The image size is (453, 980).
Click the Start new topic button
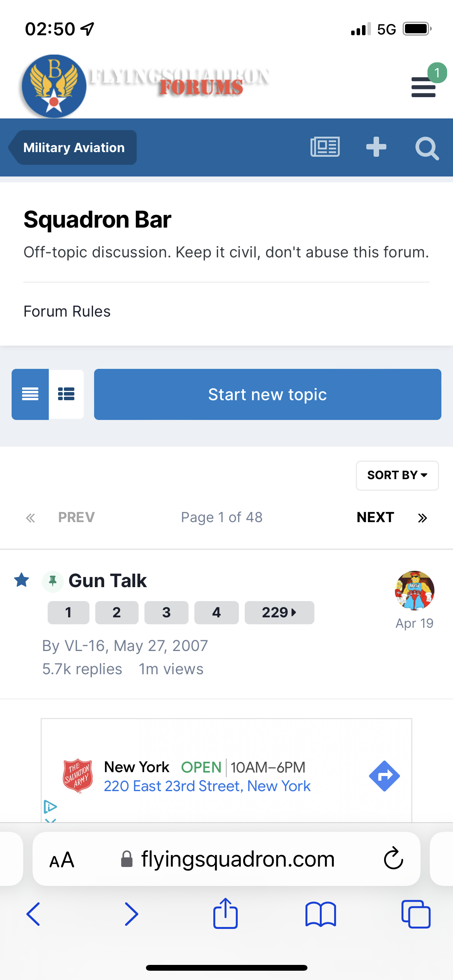[x=268, y=394]
